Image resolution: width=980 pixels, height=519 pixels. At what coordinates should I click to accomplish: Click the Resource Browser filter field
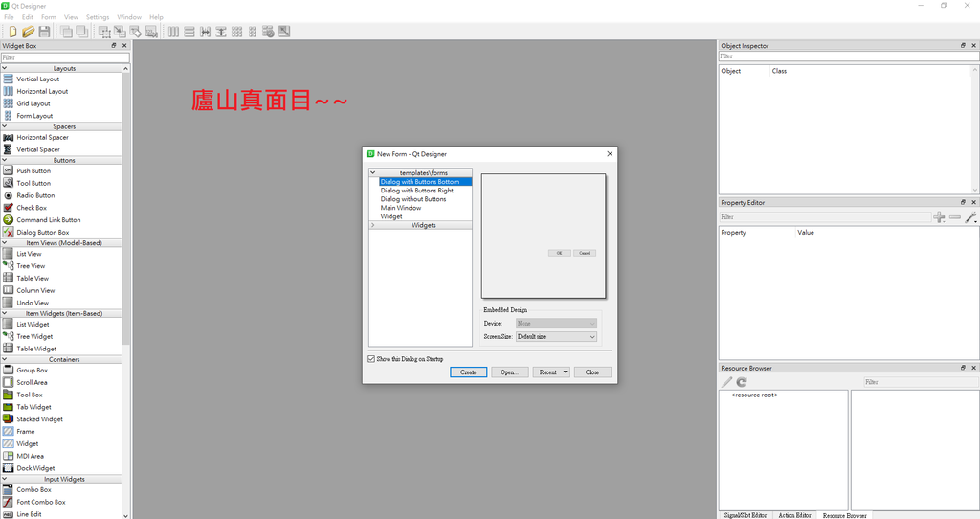921,382
